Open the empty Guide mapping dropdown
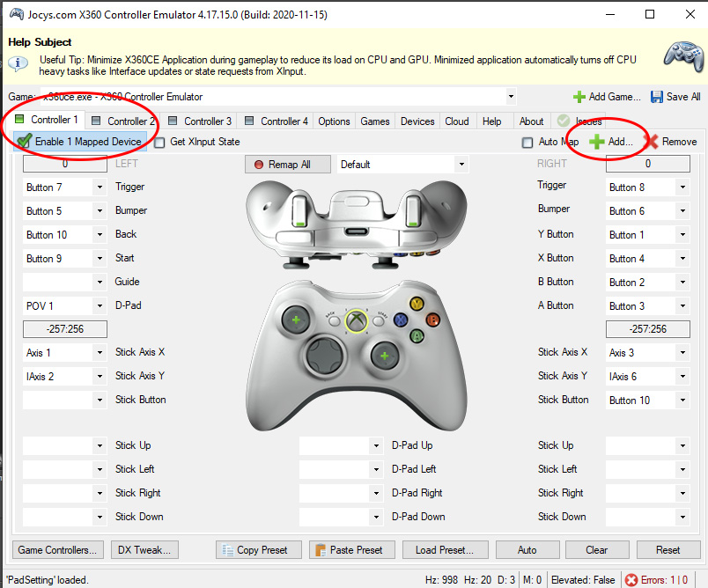The image size is (708, 588). 100,282
